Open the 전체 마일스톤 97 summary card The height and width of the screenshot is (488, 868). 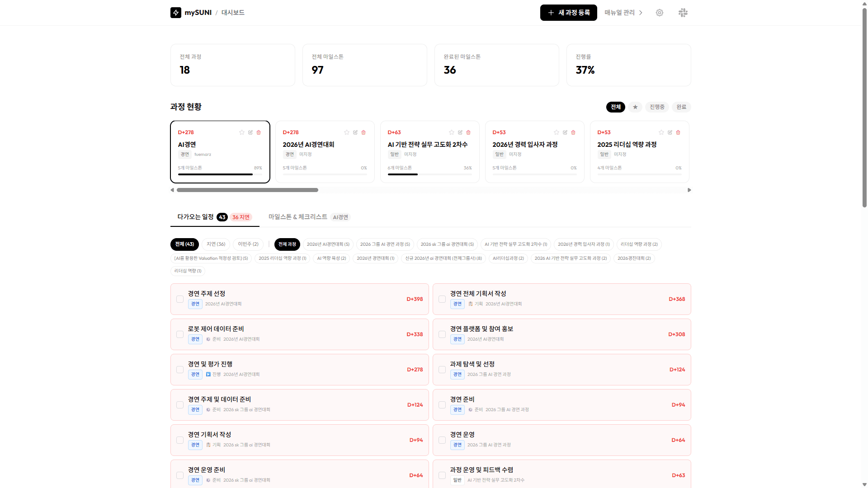pyautogui.click(x=365, y=65)
